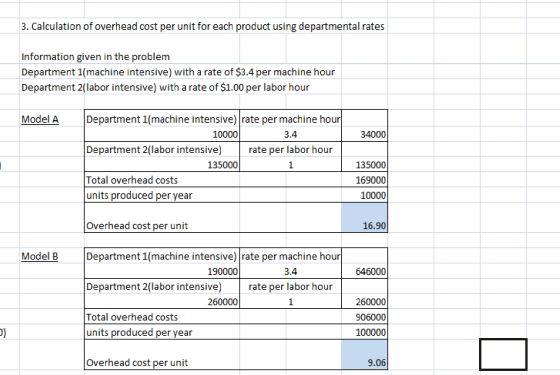Click Model A total overhead value 169000
560x375 pixels.
click(x=364, y=180)
